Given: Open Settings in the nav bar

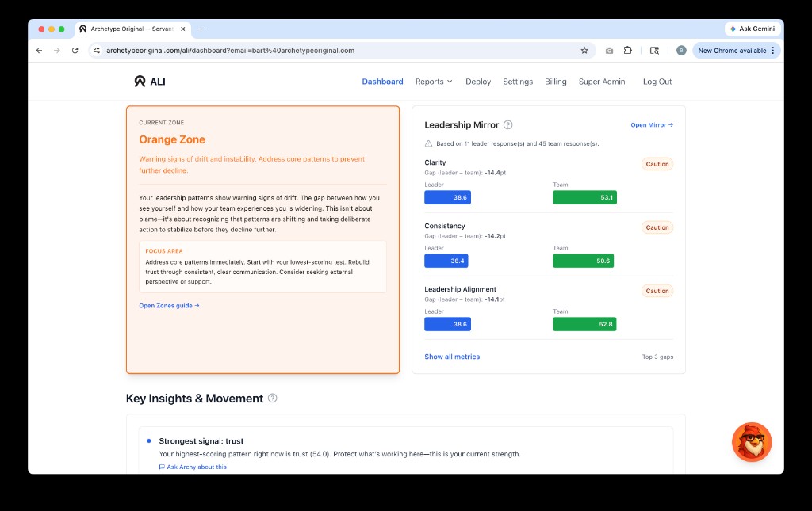Looking at the screenshot, I should point(518,82).
